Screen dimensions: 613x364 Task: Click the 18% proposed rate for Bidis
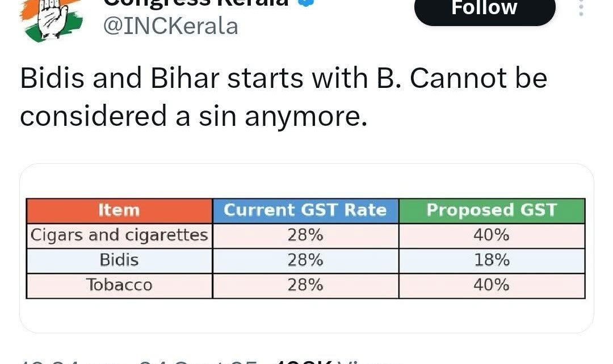[x=492, y=260]
